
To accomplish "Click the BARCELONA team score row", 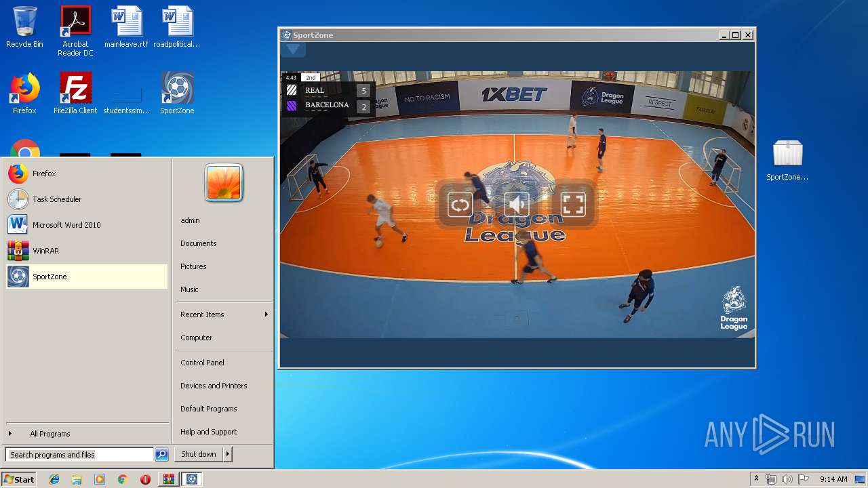I will pyautogui.click(x=328, y=106).
